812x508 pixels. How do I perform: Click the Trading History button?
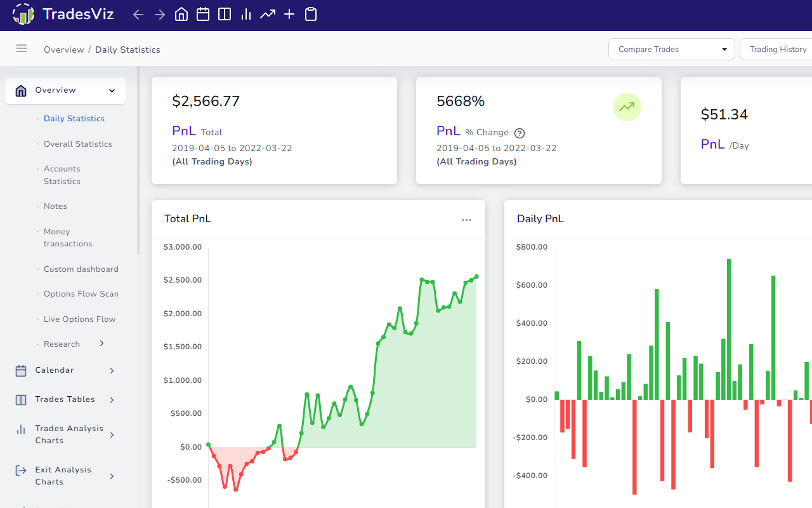tap(778, 49)
